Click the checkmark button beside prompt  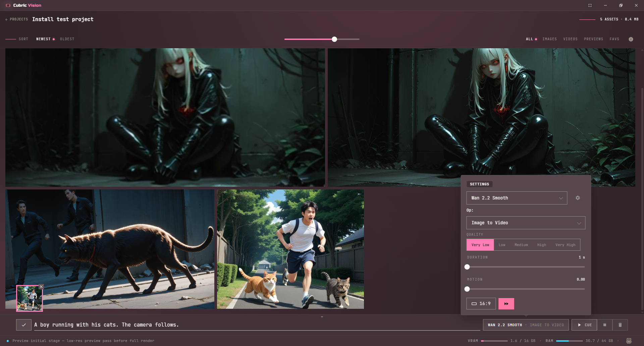pos(24,325)
